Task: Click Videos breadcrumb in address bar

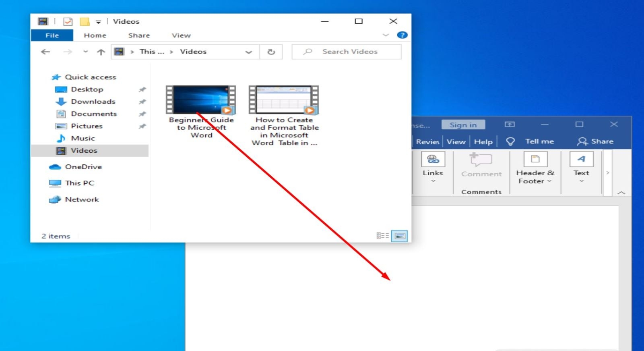Action: coord(193,52)
